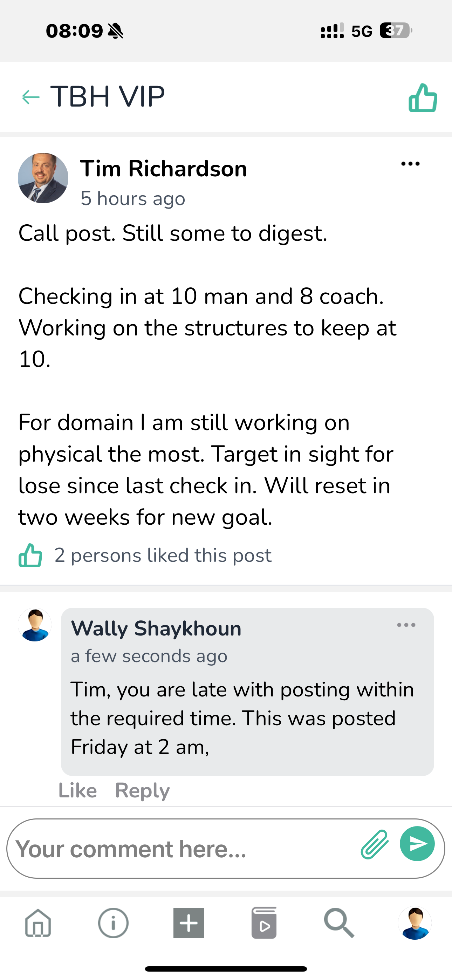
Task: Open Tim Richardson's post options menu
Action: point(410,164)
